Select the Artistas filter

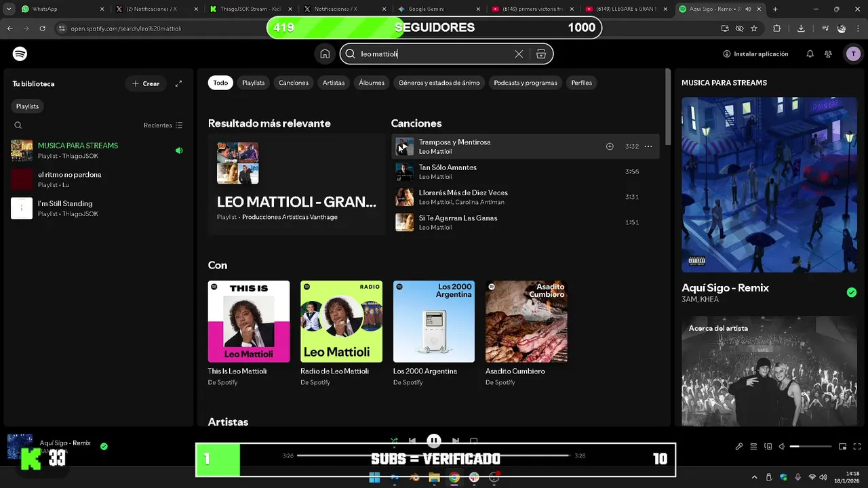pos(334,83)
